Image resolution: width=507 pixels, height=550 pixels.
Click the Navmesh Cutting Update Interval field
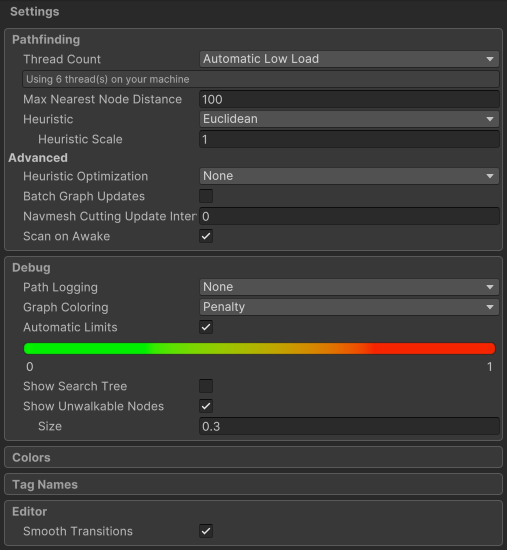point(349,216)
